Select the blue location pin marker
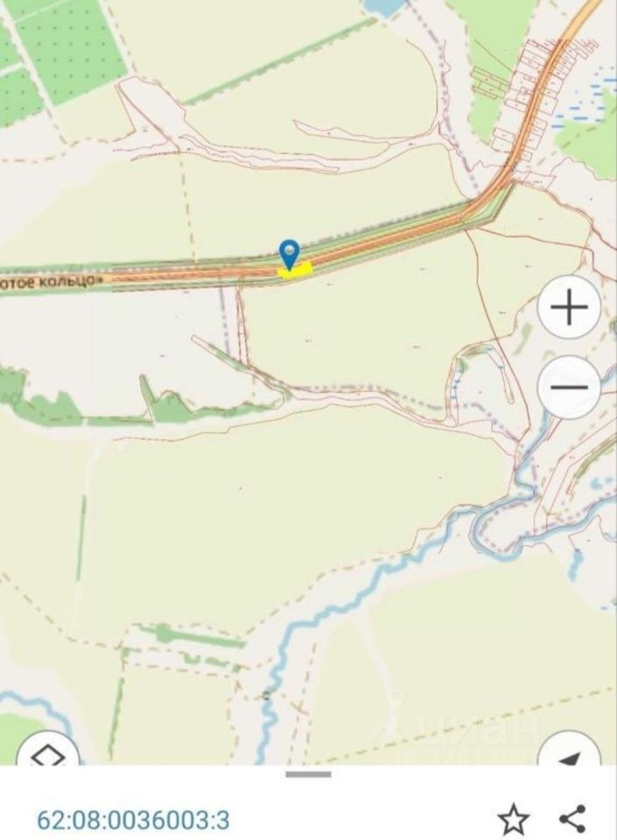 click(x=289, y=255)
